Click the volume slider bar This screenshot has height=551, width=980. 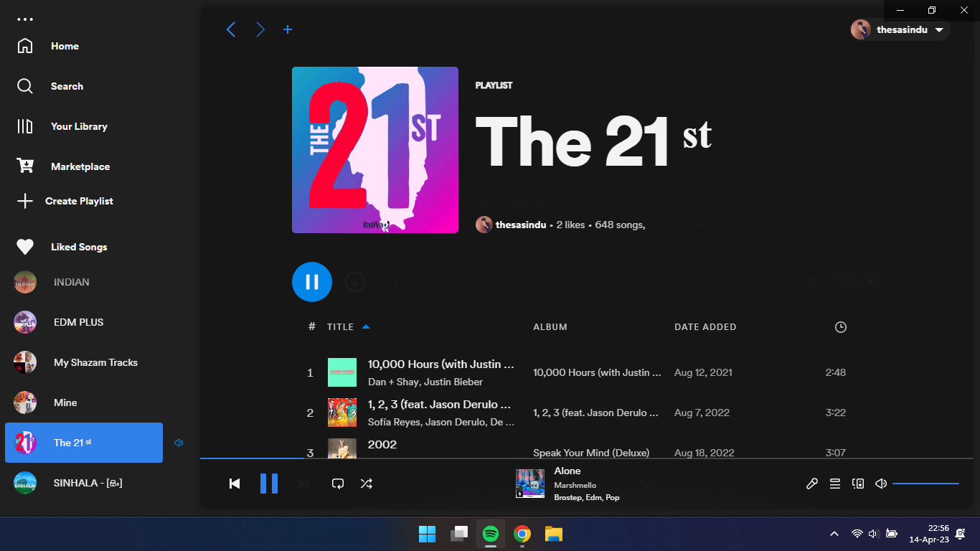925,484
